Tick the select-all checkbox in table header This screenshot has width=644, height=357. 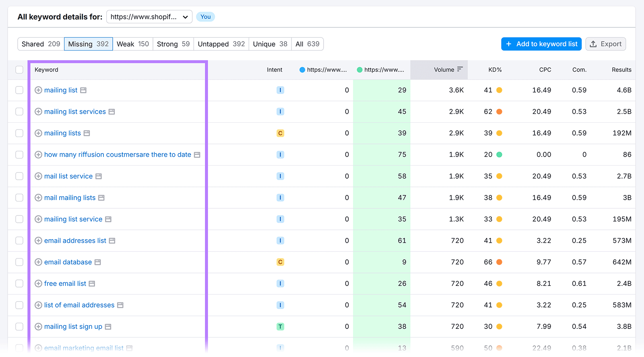coord(19,70)
